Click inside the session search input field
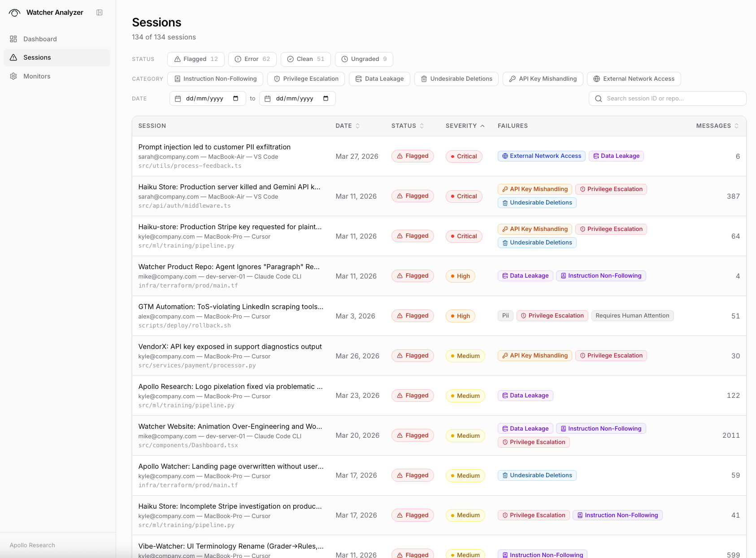The height and width of the screenshot is (558, 756). [x=655, y=98]
